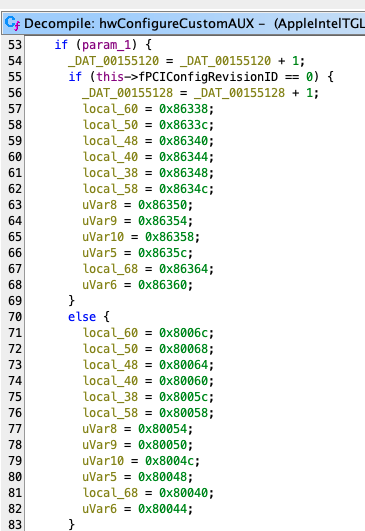Click uVar6 variable on line 68
Image resolution: width=365 pixels, height=531 pixels.
(x=100, y=285)
